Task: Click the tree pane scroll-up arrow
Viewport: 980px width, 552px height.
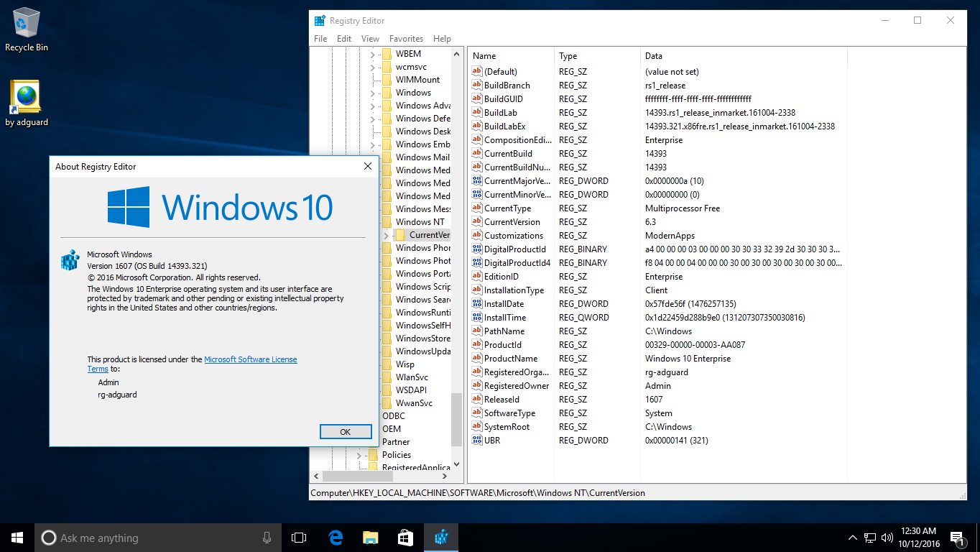Action: tap(457, 54)
